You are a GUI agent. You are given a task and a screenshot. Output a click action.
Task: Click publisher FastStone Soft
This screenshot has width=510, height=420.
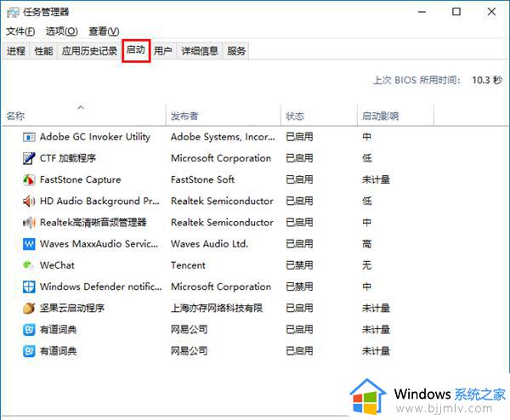(x=202, y=180)
